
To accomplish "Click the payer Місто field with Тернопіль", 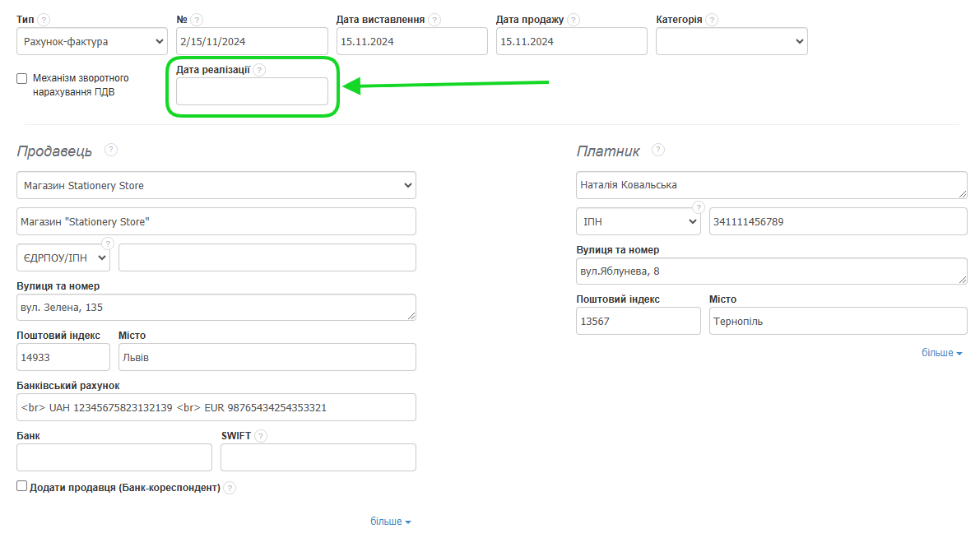I will 838,322.
